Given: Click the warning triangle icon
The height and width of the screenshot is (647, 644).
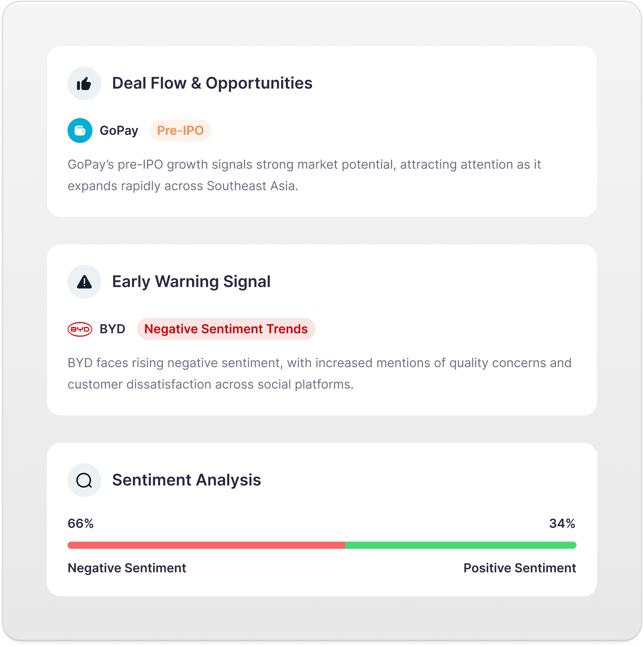Looking at the screenshot, I should (84, 282).
